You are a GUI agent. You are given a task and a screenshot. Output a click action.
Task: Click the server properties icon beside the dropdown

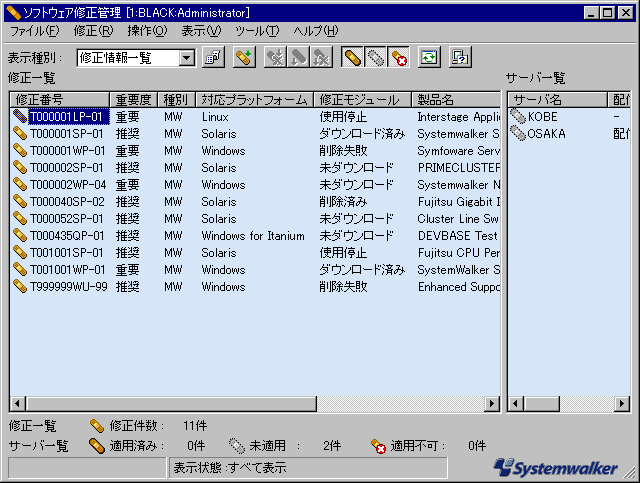click(x=214, y=57)
